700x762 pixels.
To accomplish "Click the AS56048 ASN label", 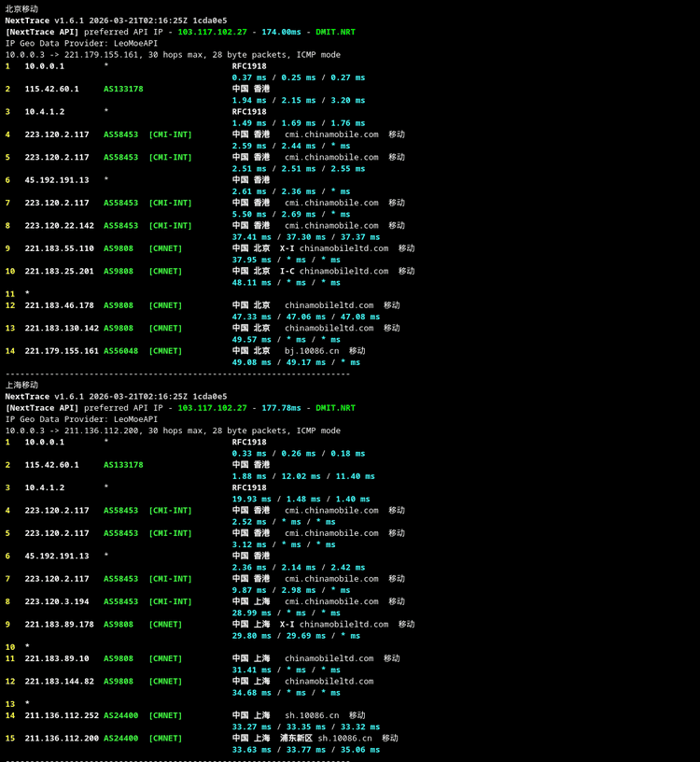I will (x=120, y=351).
